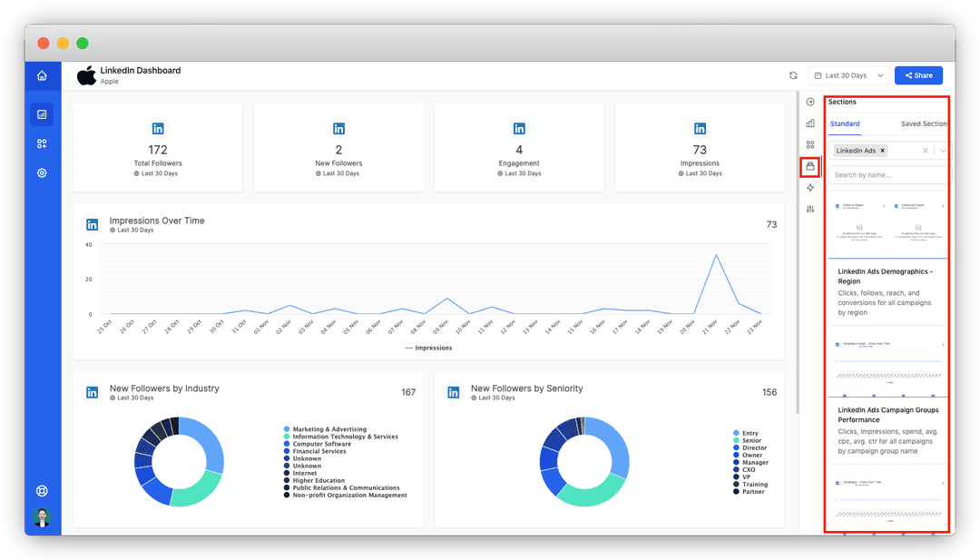The height and width of the screenshot is (560, 980).
Task: Open the integrations grid sidebar icon
Action: click(42, 143)
